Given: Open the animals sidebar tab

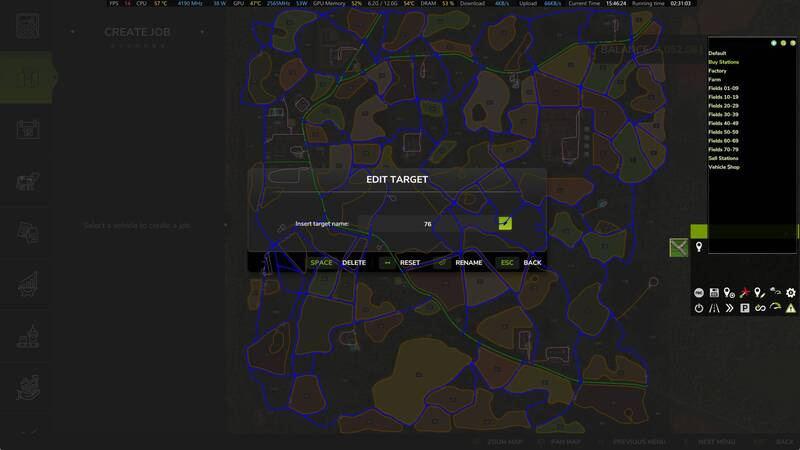Looking at the screenshot, I should 27,181.
